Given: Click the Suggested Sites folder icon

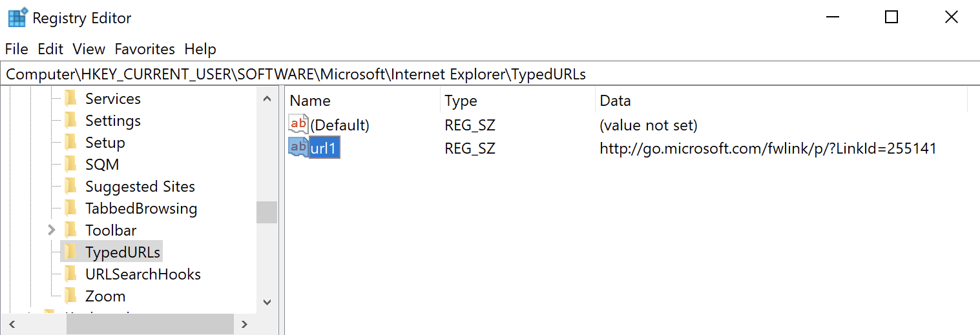Looking at the screenshot, I should click(x=70, y=187).
